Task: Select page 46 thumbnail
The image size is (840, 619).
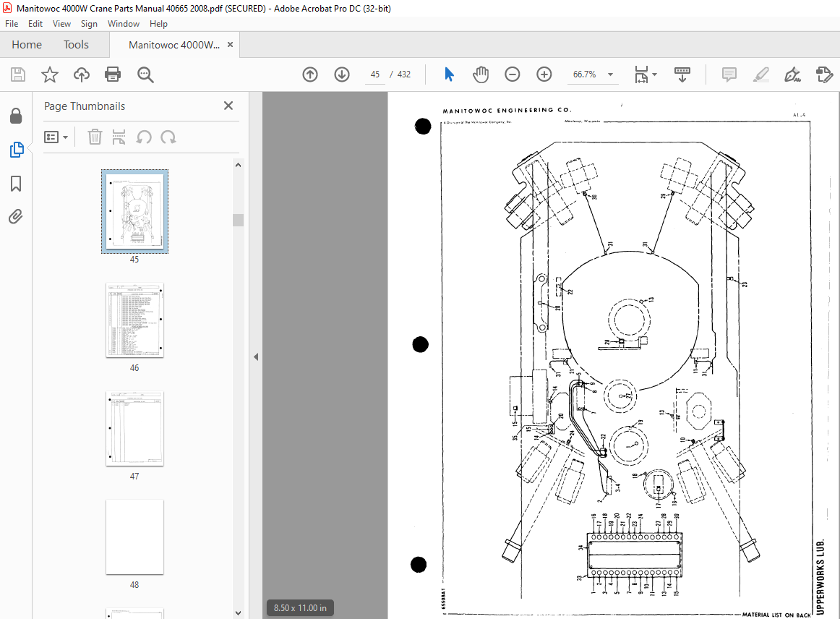Action: [x=135, y=320]
